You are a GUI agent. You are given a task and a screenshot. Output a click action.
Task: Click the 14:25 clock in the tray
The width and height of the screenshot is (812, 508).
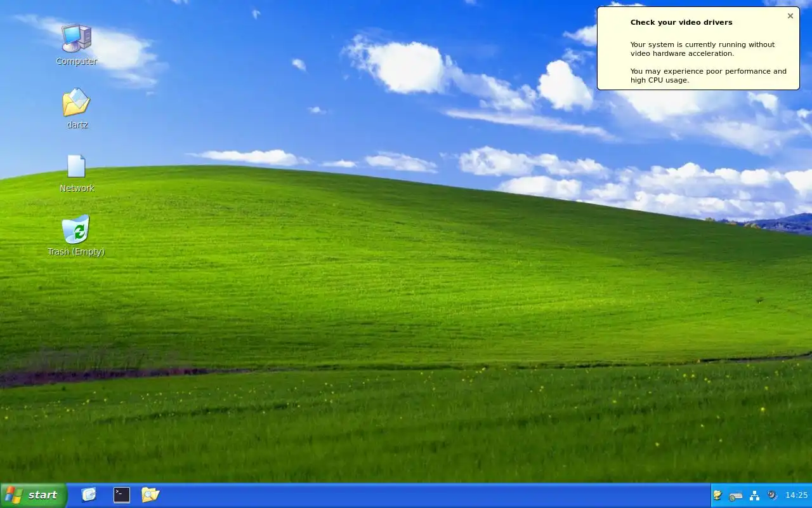click(x=796, y=495)
